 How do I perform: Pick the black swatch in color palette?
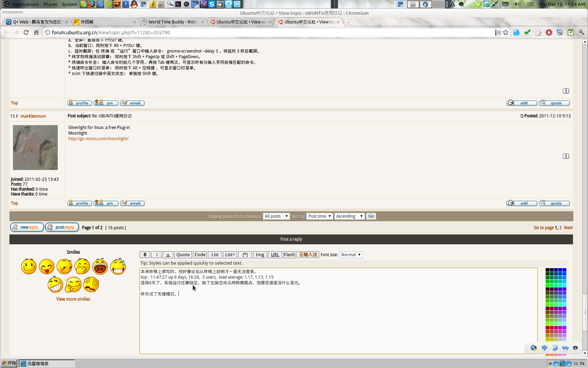(547, 270)
